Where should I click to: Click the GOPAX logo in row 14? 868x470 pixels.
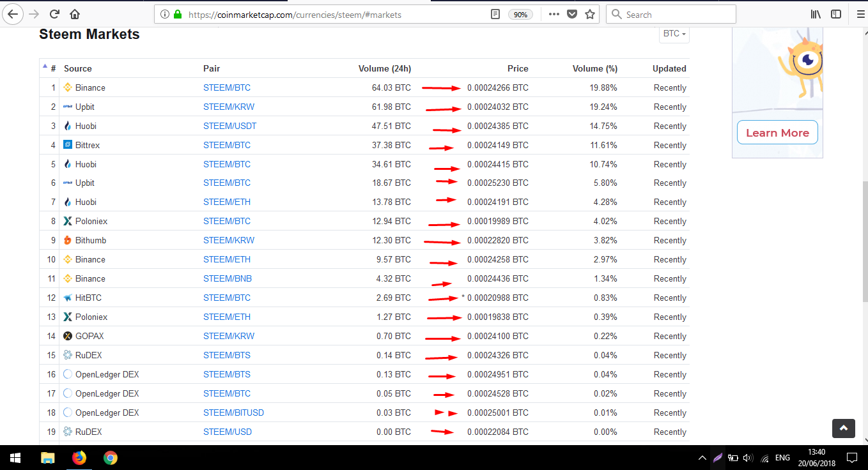[x=68, y=336]
